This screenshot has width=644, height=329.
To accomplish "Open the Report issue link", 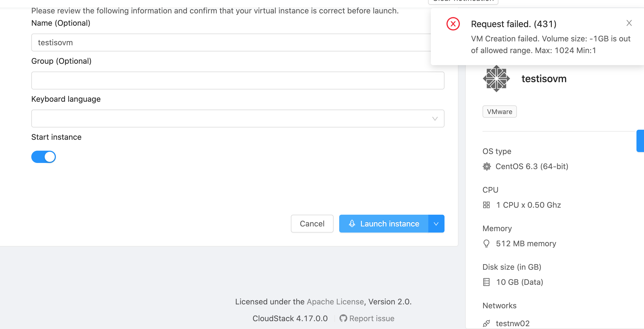I will (x=372, y=318).
